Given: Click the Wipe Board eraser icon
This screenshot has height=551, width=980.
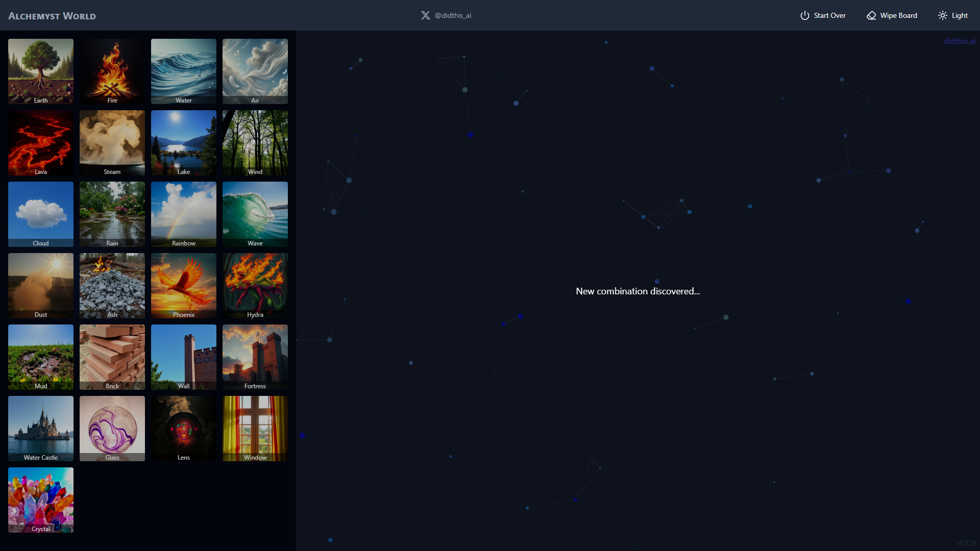Looking at the screenshot, I should click(871, 15).
